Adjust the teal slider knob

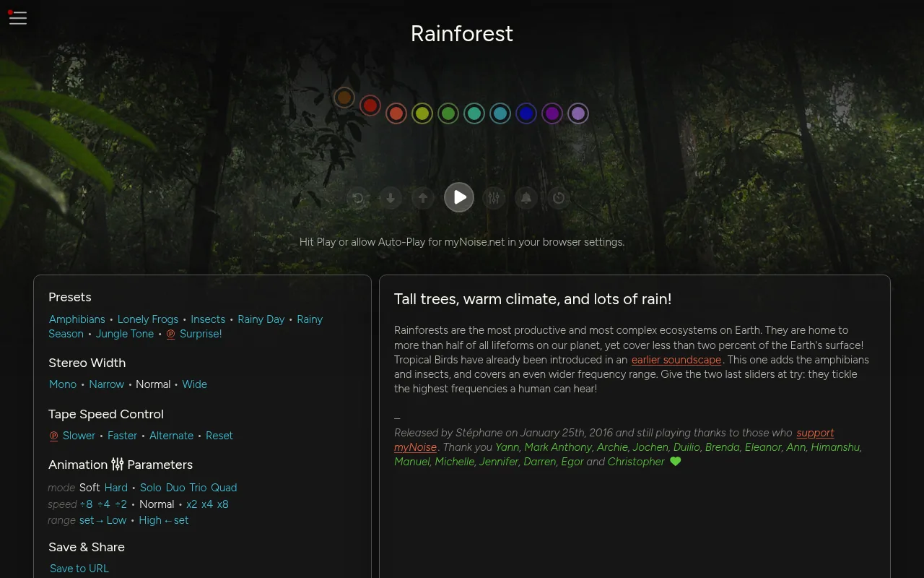(474, 113)
